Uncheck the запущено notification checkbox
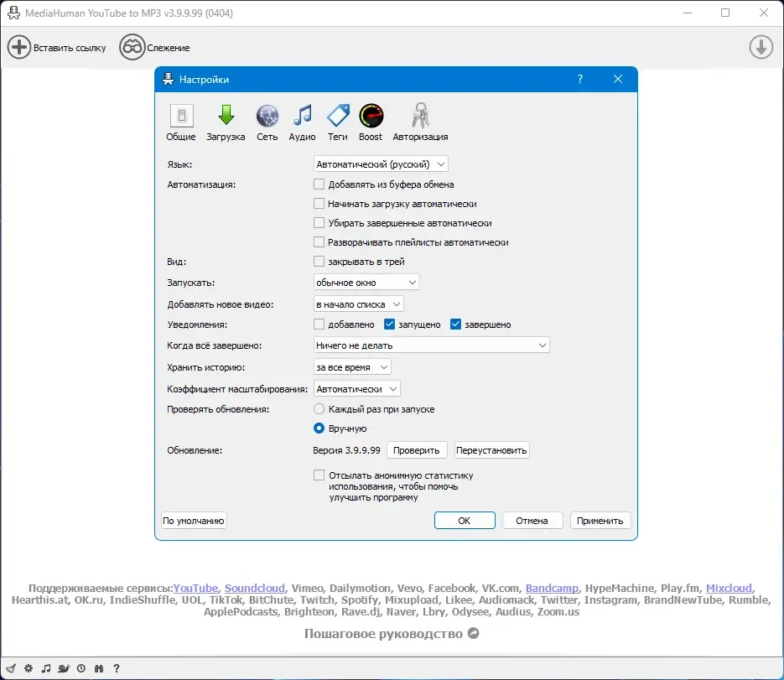784x680 pixels. coord(390,324)
